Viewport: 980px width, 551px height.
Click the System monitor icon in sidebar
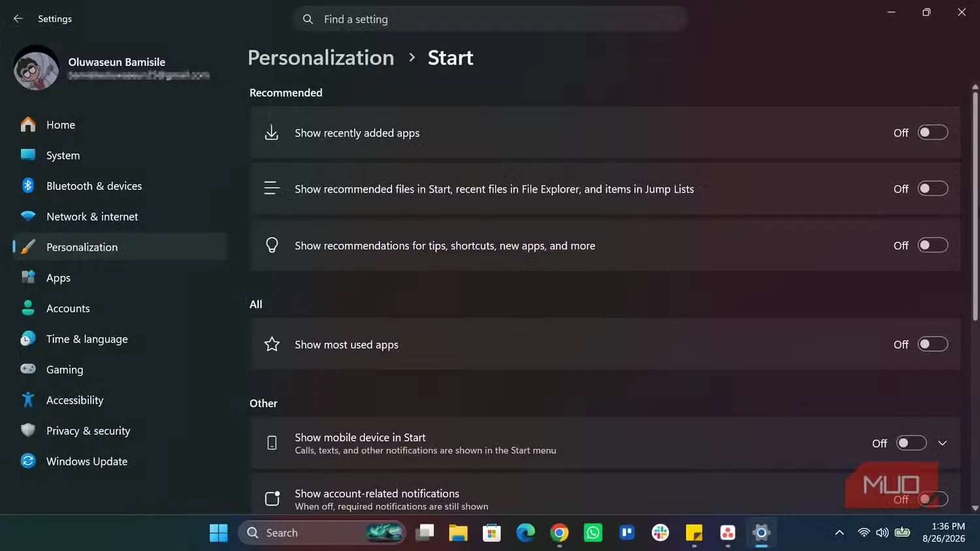click(28, 155)
